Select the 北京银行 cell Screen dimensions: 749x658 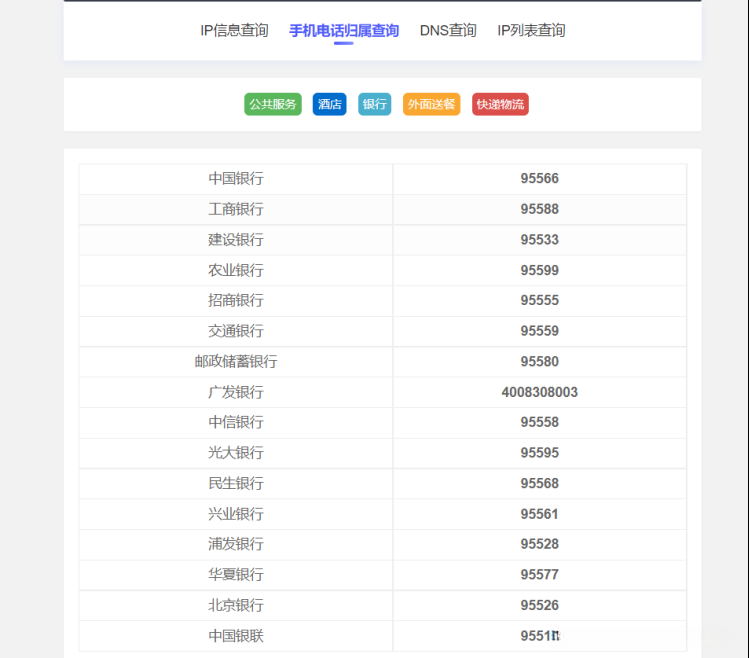236,605
